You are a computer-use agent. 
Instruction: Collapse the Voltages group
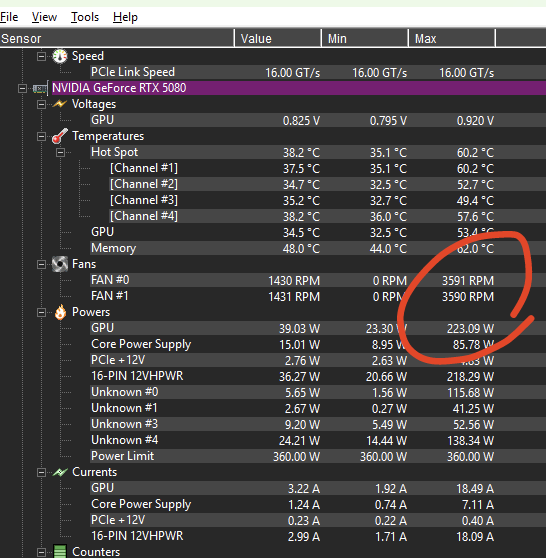42,104
